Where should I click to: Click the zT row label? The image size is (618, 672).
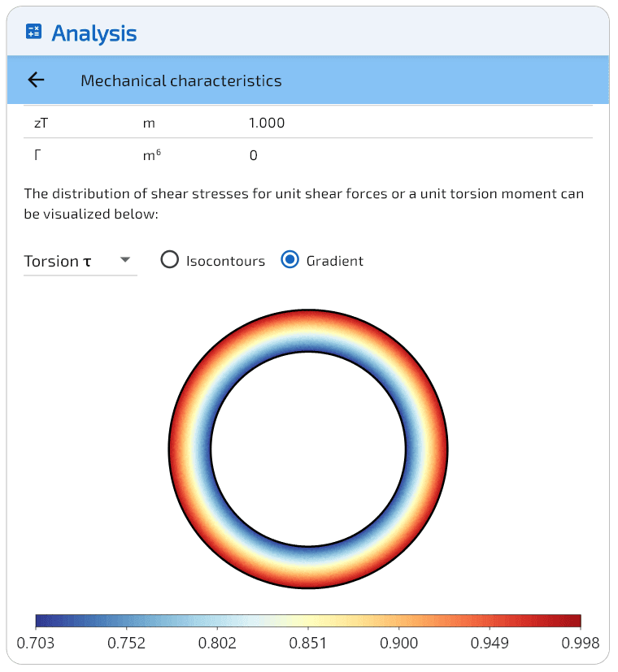(x=41, y=124)
